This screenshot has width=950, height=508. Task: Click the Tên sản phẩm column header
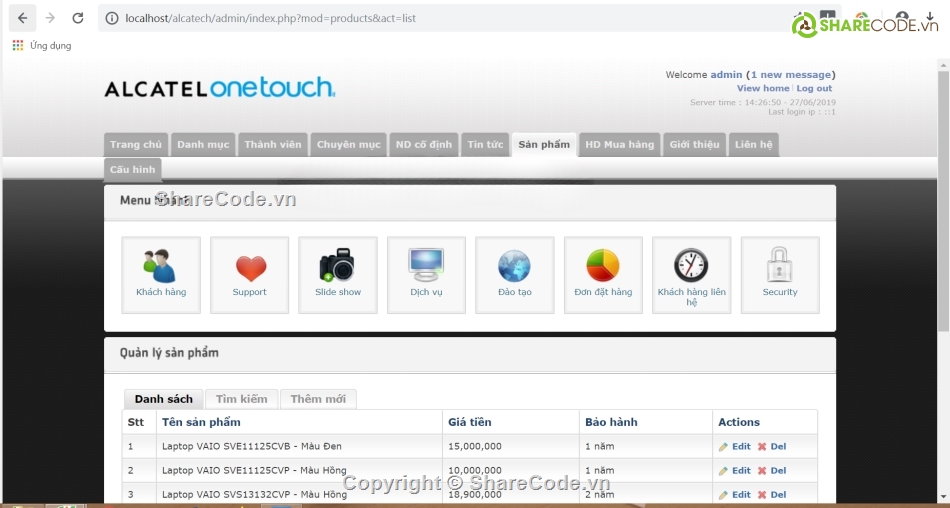[201, 422]
